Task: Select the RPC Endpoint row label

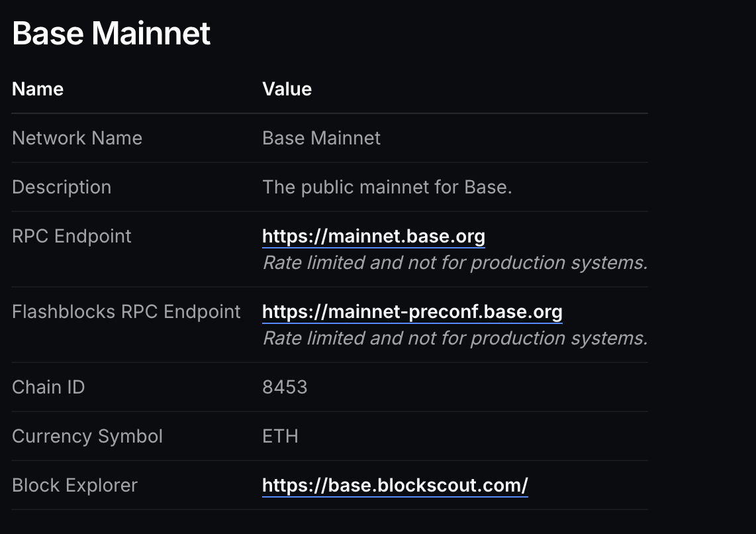Action: click(x=71, y=237)
